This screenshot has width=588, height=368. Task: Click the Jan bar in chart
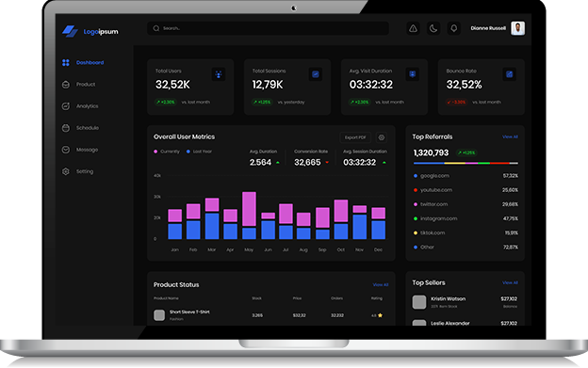pos(174,224)
